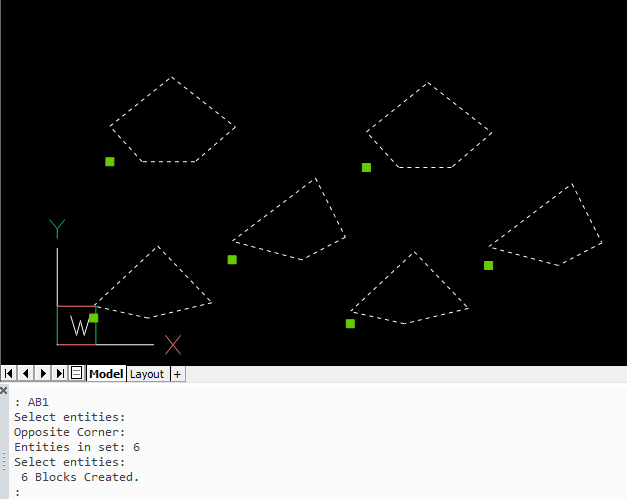Select the upper-left pentagon block's green grip
Image resolution: width=627 pixels, height=499 pixels.
[x=110, y=162]
